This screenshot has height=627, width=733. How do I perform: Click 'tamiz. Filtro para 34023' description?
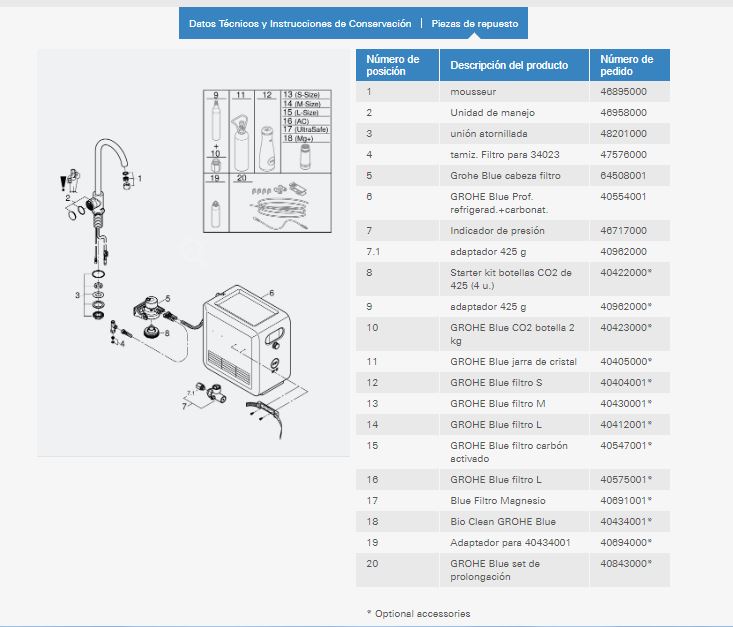tap(504, 155)
